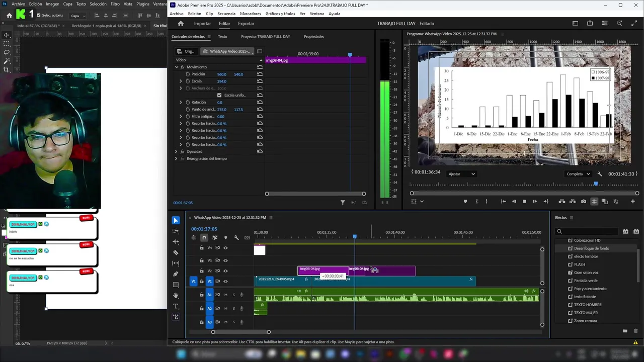The height and width of the screenshot is (362, 644).
Task: Select the Rectangle tool in Premiere
Action: coord(176,285)
